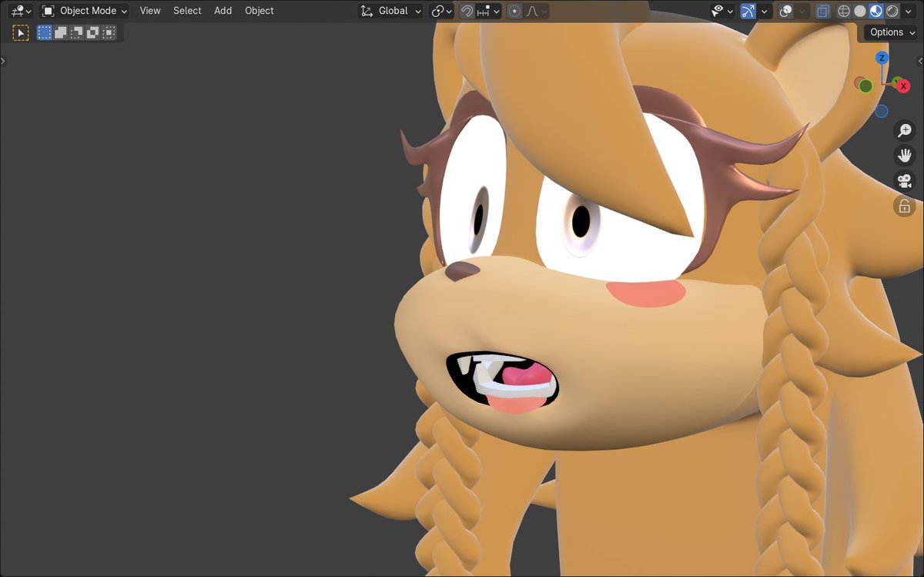
Task: Open proportional editing falloff menu
Action: click(536, 11)
